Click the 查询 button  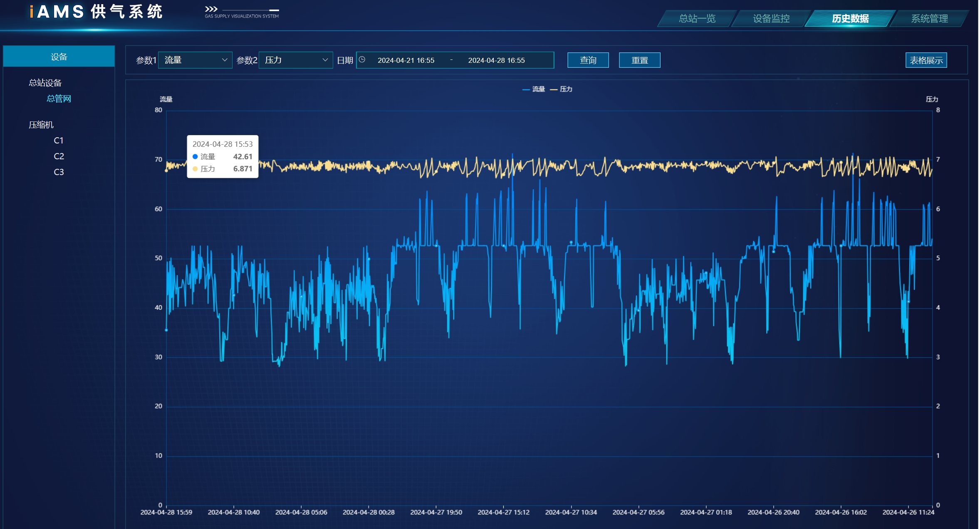click(x=588, y=60)
